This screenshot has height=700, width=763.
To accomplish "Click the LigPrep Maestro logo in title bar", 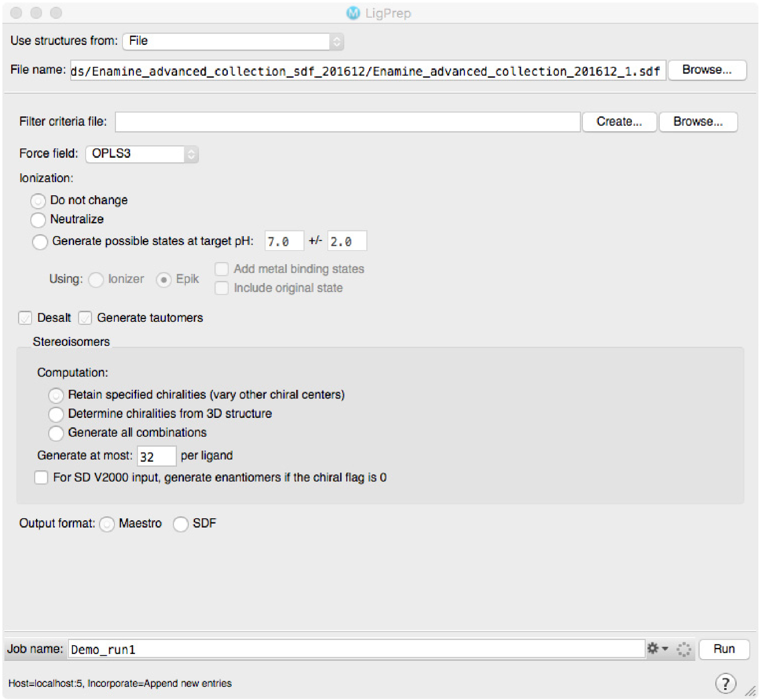I will [353, 13].
